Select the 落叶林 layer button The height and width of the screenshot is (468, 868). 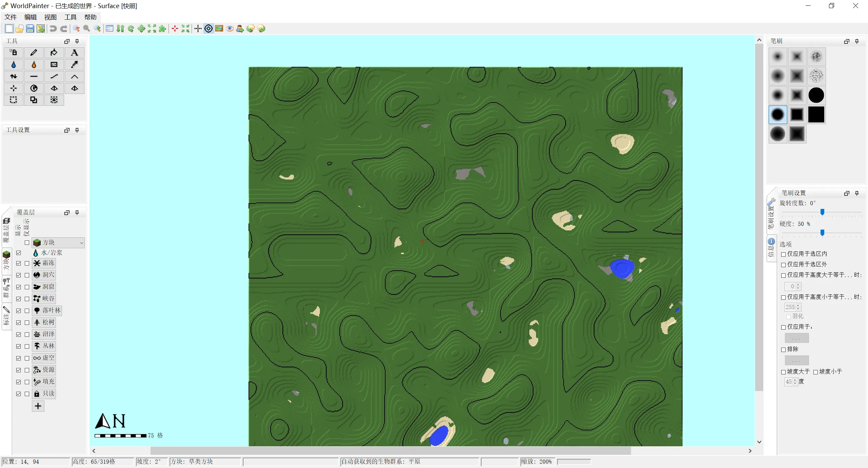47,311
